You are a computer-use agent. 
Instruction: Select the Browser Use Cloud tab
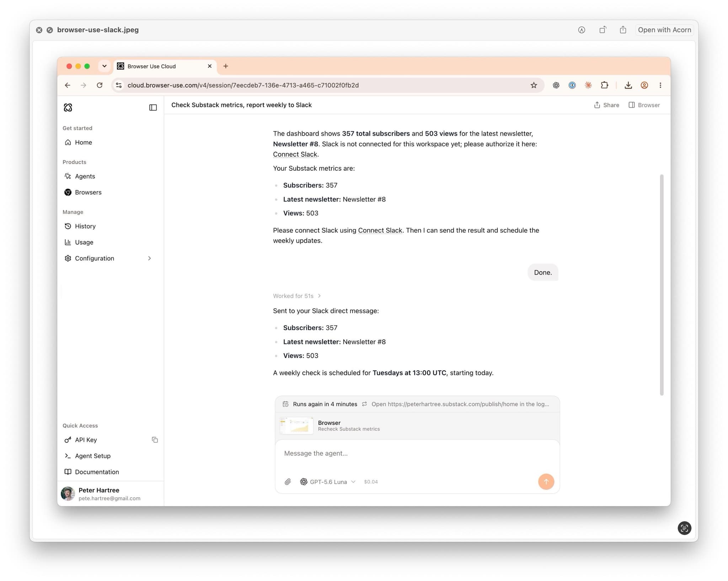[165, 66]
